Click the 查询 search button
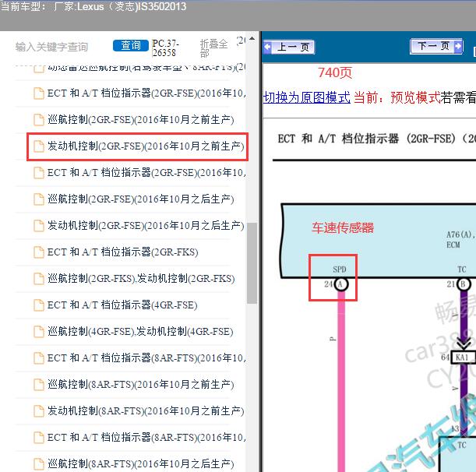 tap(131, 45)
